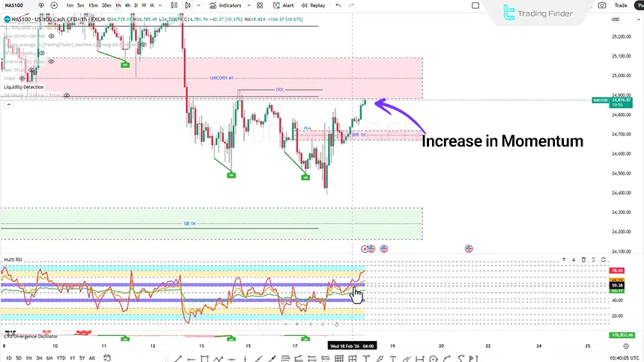Select the Multi RSI pane title
The height and width of the screenshot is (362, 644).
click(13, 260)
